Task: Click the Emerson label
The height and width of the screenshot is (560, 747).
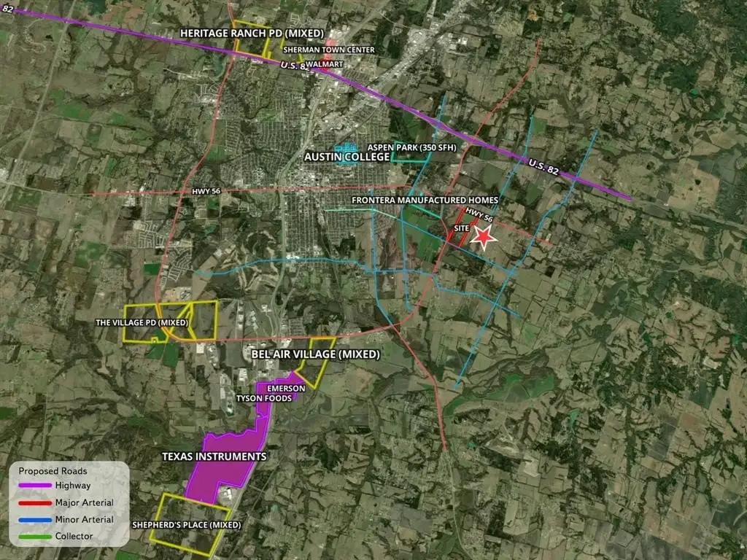Action: [280, 389]
